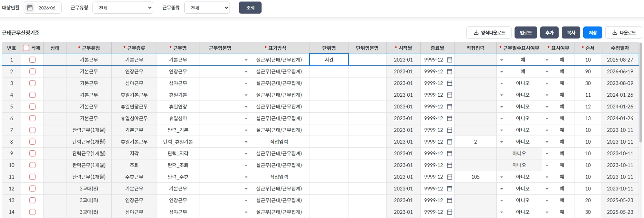The image size is (644, 218).
Task: Open calendar icon in row 1 종료월
Action: pos(449,60)
